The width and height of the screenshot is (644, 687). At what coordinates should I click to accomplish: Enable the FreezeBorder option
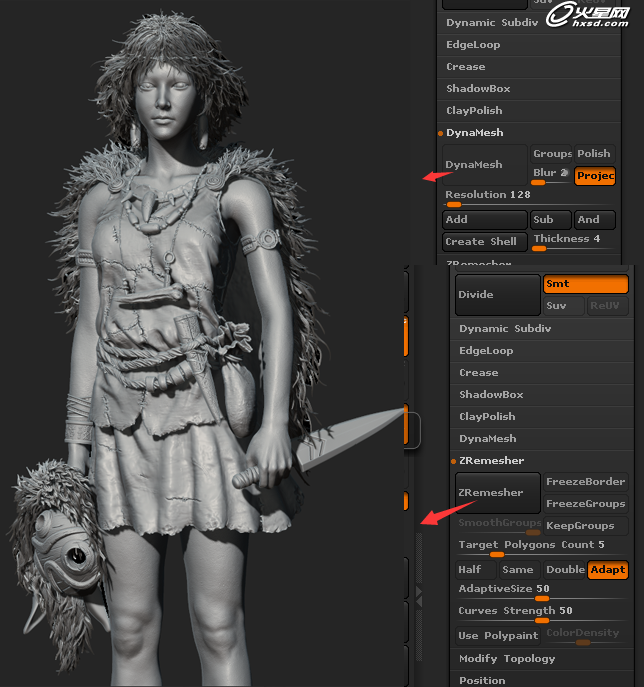click(586, 482)
